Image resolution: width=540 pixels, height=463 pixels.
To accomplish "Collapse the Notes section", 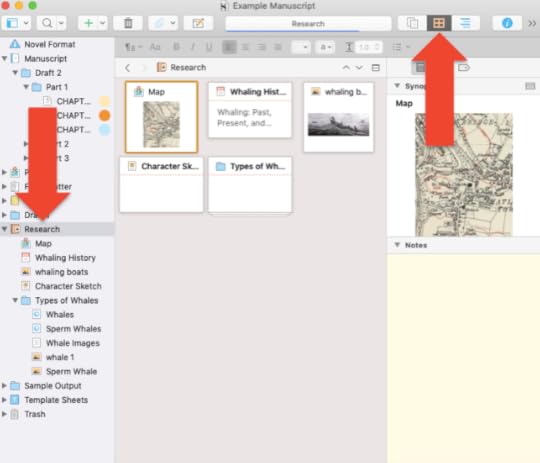I will coord(397,245).
